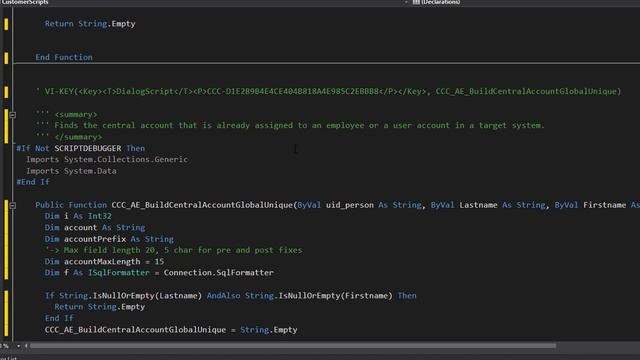Click the 'End Function' line

click(x=64, y=58)
